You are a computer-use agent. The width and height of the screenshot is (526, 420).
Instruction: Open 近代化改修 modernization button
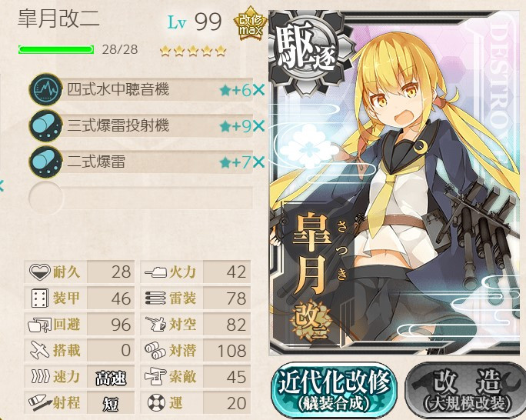pos(334,390)
